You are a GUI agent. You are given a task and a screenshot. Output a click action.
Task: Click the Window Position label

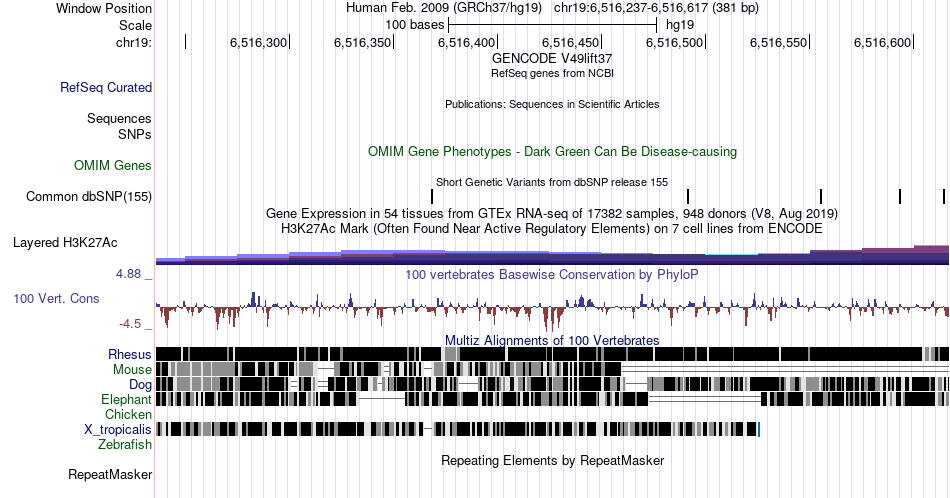[x=104, y=8]
